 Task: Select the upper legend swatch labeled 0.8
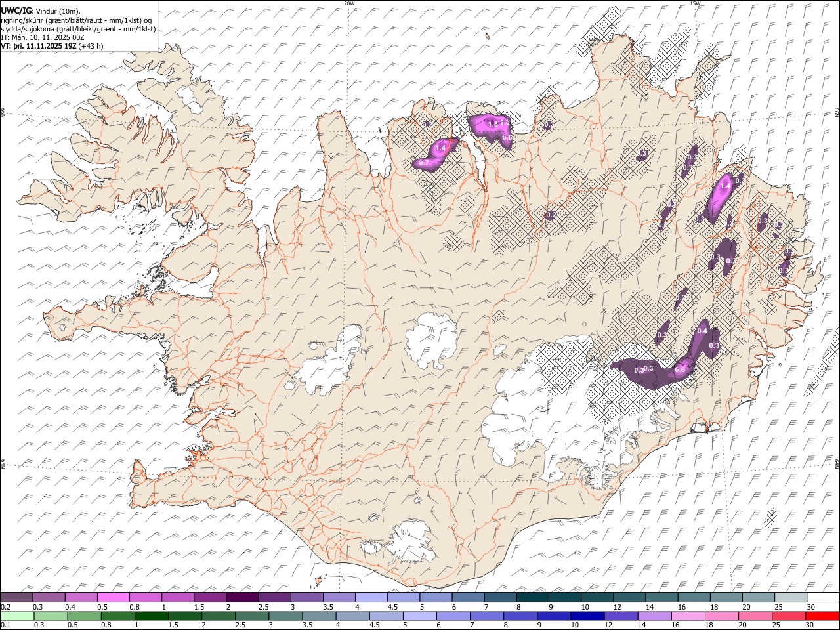click(x=146, y=598)
